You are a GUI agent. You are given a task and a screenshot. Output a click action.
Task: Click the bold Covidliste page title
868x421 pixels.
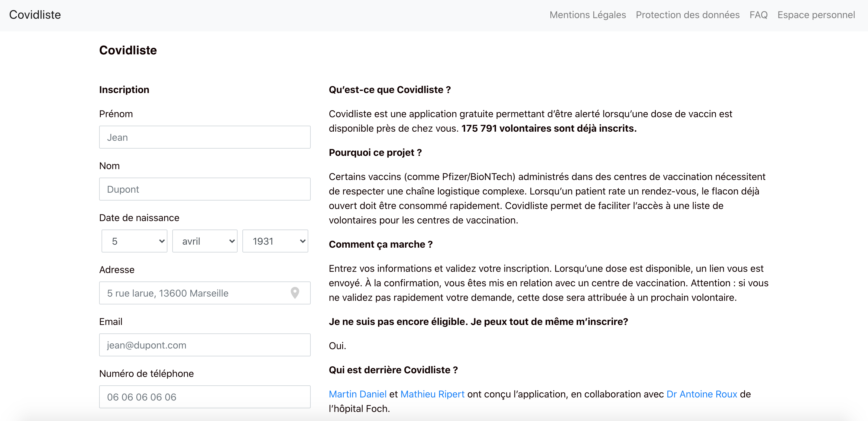(x=128, y=50)
